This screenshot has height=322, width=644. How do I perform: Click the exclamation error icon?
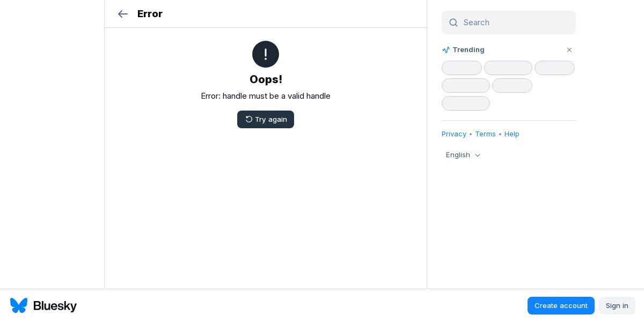pos(266,54)
